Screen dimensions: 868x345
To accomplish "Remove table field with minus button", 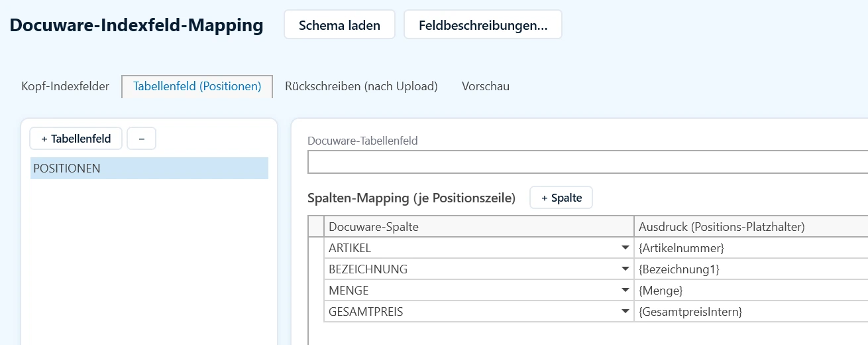I will coord(142,139).
